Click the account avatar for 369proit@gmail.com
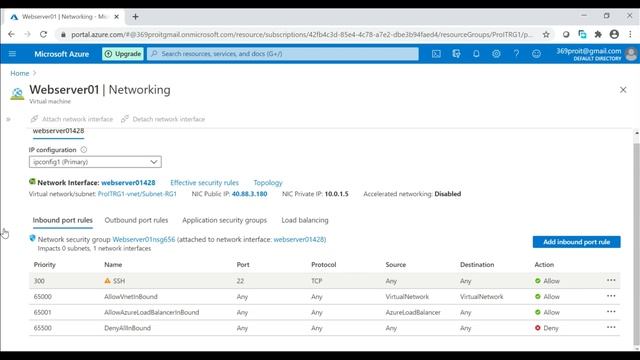The width and height of the screenshot is (640, 360). pyautogui.click(x=631, y=54)
